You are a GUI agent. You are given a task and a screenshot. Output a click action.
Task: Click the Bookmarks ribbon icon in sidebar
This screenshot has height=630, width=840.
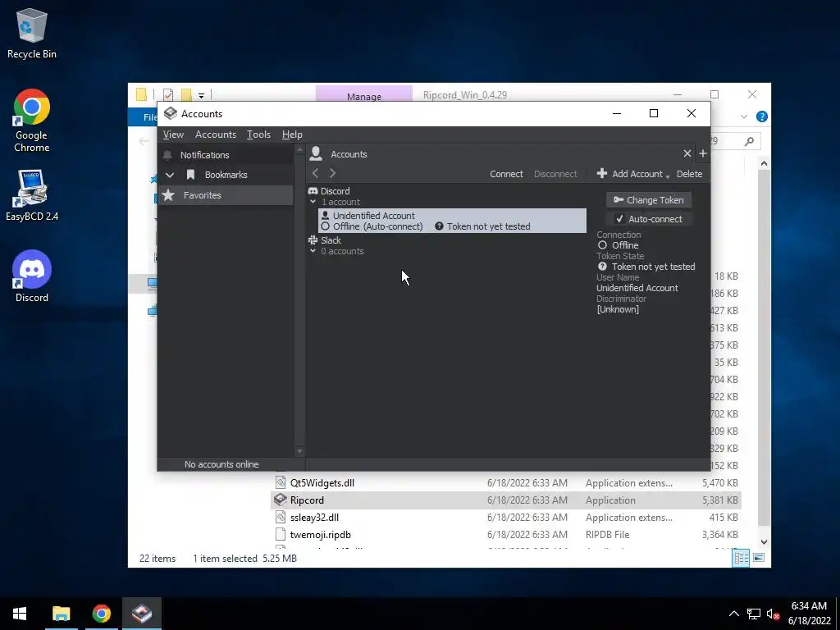click(x=190, y=175)
